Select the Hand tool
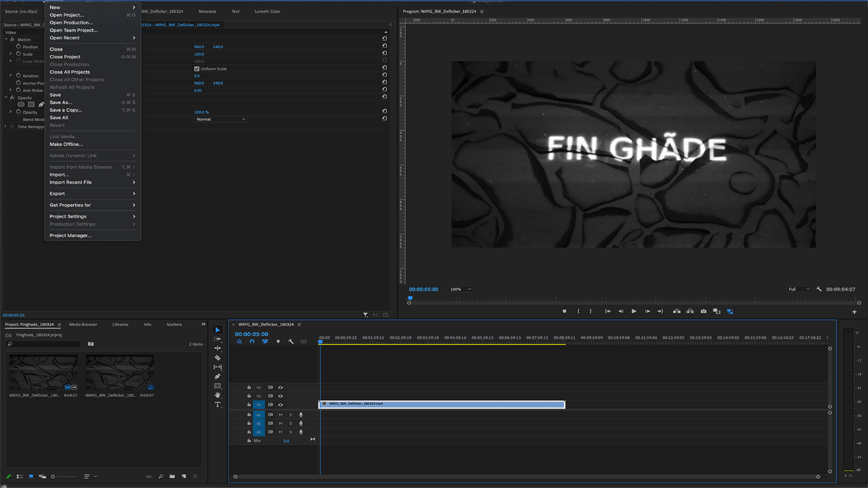Viewport: 868px width, 488px height. coord(218,395)
